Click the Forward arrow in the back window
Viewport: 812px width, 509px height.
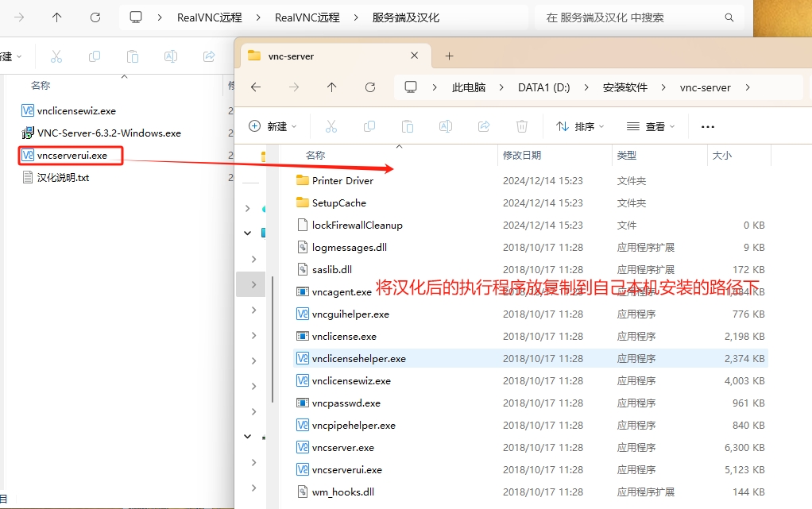pyautogui.click(x=19, y=17)
